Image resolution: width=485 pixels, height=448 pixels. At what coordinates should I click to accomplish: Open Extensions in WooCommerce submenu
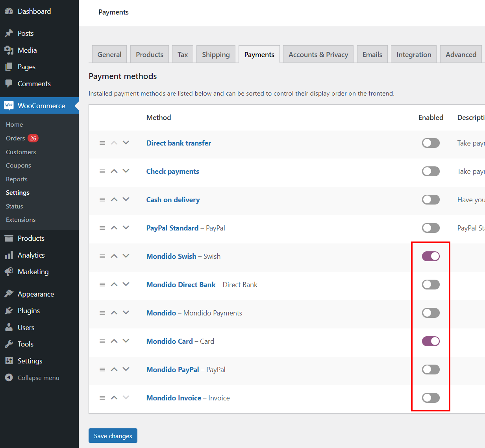click(21, 220)
